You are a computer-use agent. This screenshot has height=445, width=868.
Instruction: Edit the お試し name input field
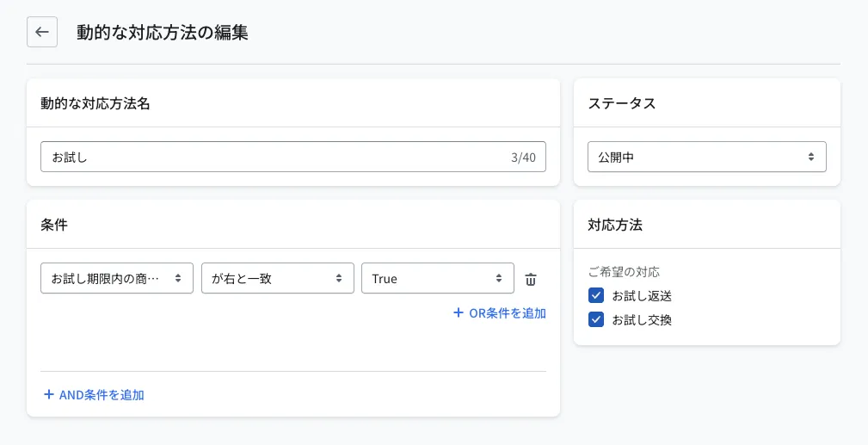[x=292, y=157]
